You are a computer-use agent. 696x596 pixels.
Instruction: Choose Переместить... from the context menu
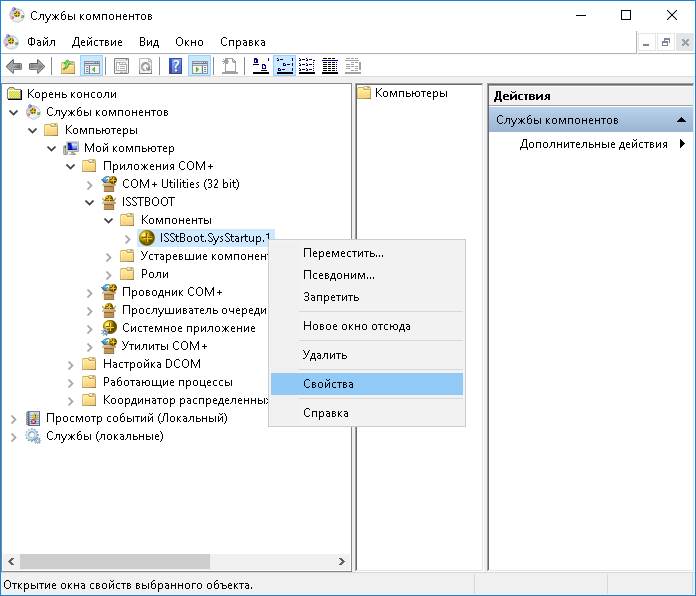[367, 253]
